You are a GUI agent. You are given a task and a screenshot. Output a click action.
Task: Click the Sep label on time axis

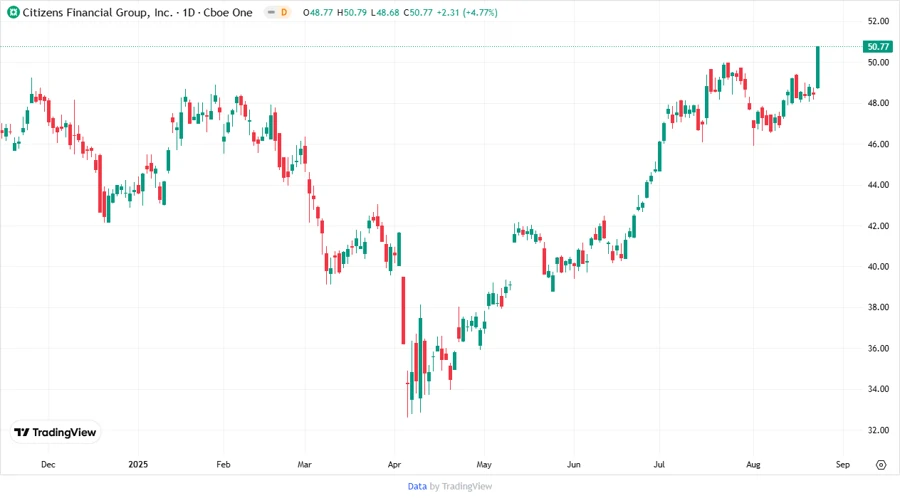click(x=841, y=465)
